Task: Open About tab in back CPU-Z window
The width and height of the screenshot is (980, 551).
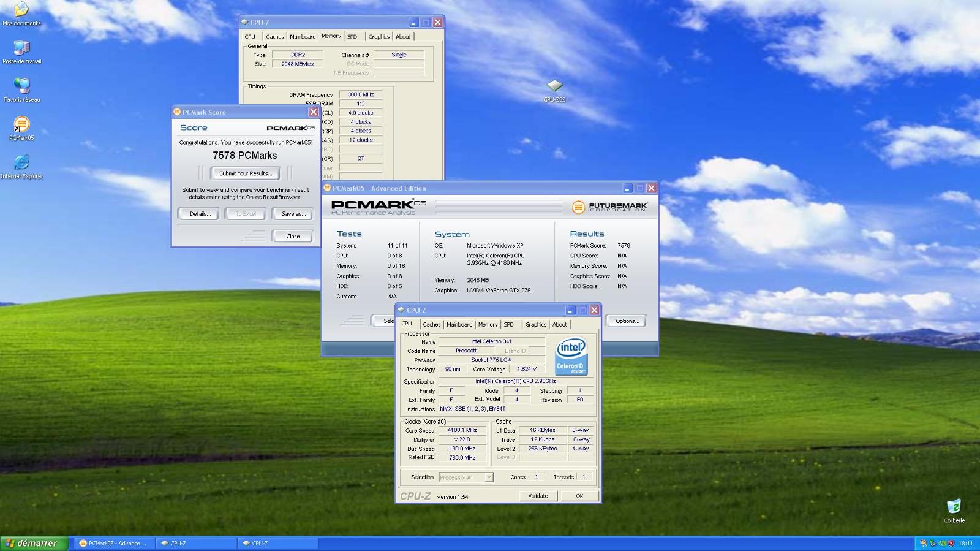Action: coord(403,37)
